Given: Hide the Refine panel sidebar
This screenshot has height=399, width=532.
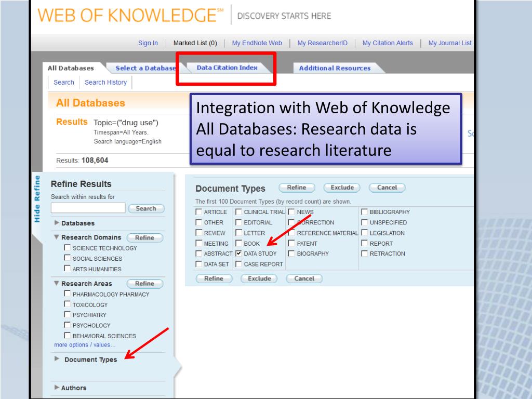Looking at the screenshot, I should click(x=37, y=199).
